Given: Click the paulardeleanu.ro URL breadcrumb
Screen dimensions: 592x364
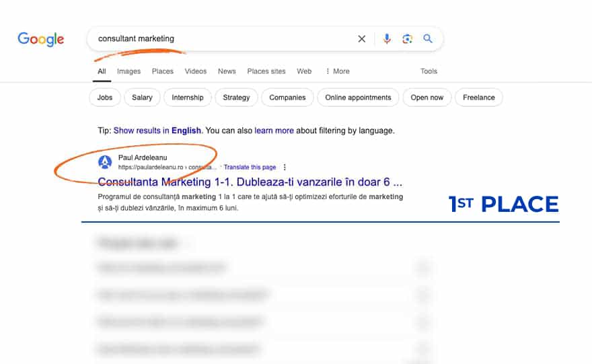Looking at the screenshot, I should (x=168, y=167).
